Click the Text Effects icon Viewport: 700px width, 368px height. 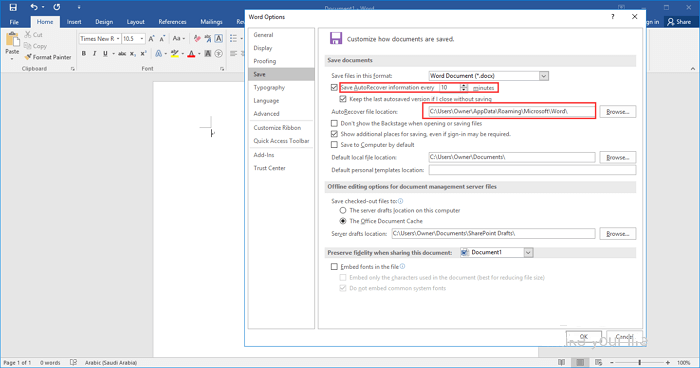tap(158, 54)
